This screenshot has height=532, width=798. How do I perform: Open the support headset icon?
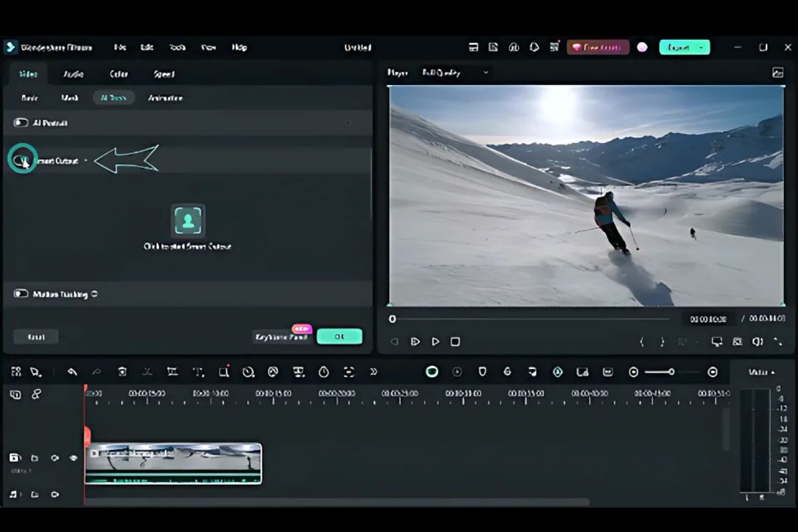pyautogui.click(x=534, y=47)
